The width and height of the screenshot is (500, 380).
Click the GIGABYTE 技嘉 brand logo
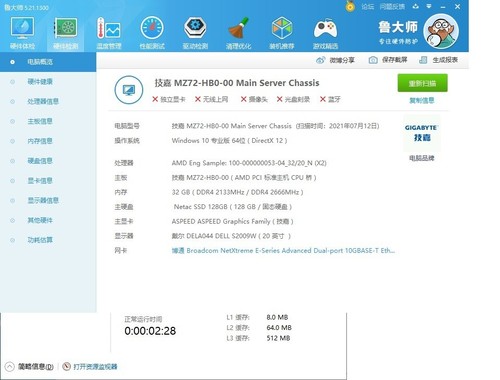point(422,133)
